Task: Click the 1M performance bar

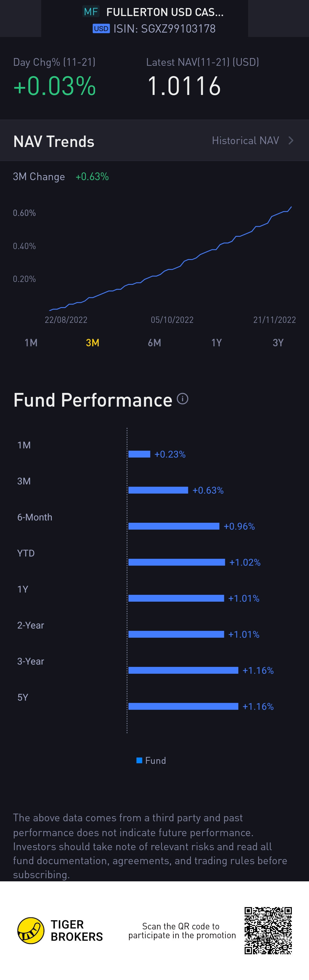Action: [x=139, y=454]
